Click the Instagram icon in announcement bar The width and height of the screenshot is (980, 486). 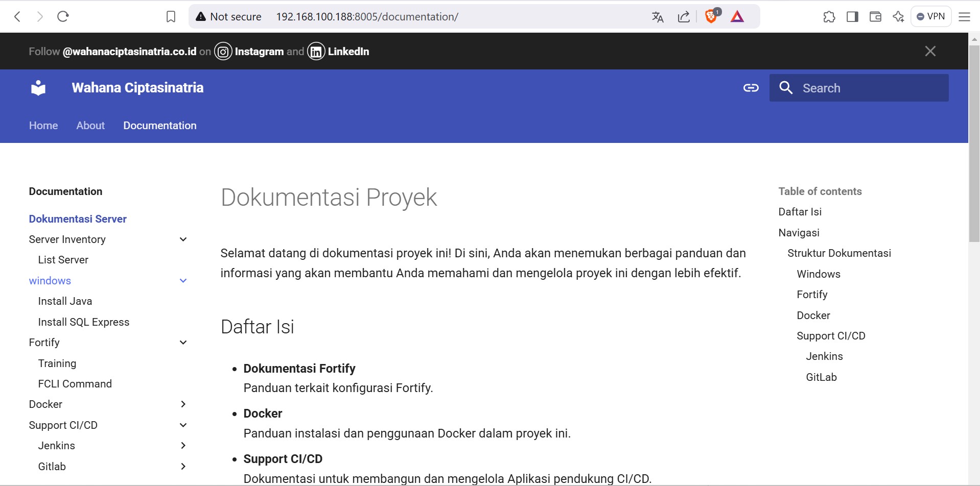click(223, 52)
